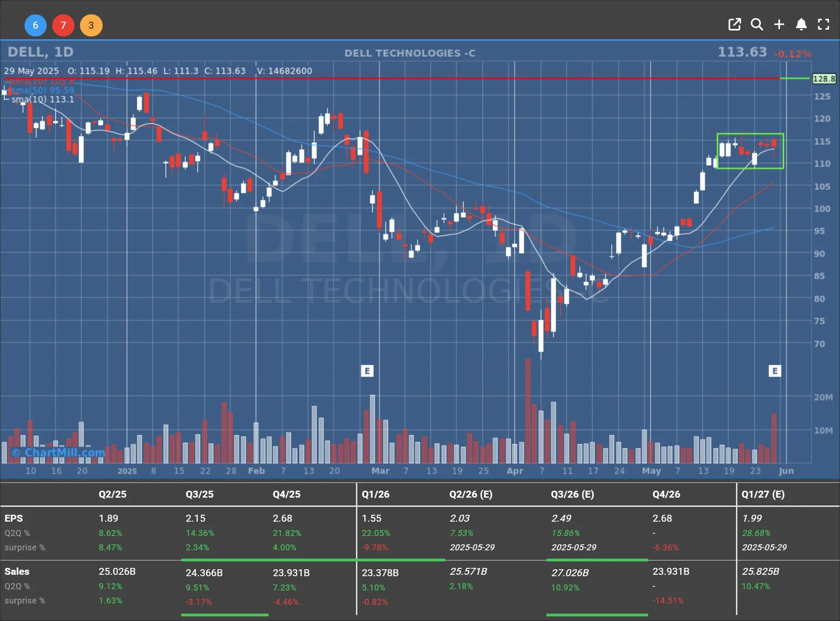Click EPS value 2.15
Screen dimensions: 840x621
(x=195, y=518)
